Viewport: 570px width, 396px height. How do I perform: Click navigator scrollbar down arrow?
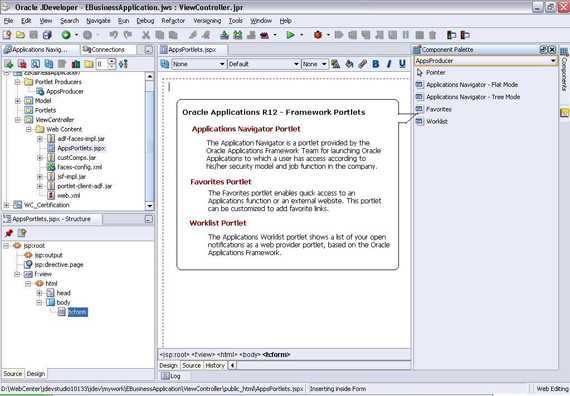tap(149, 206)
